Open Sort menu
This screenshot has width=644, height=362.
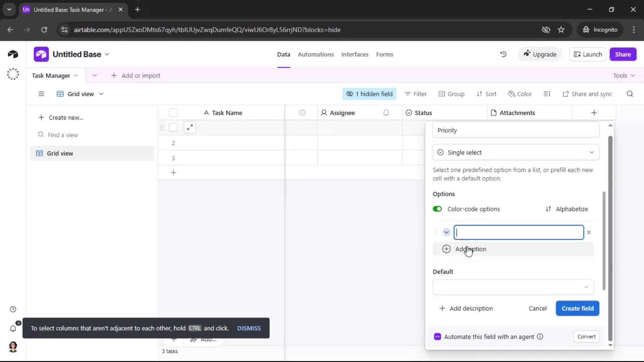486,94
